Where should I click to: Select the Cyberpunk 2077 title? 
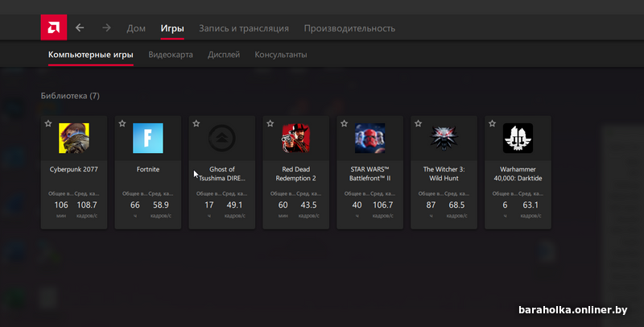(x=74, y=169)
